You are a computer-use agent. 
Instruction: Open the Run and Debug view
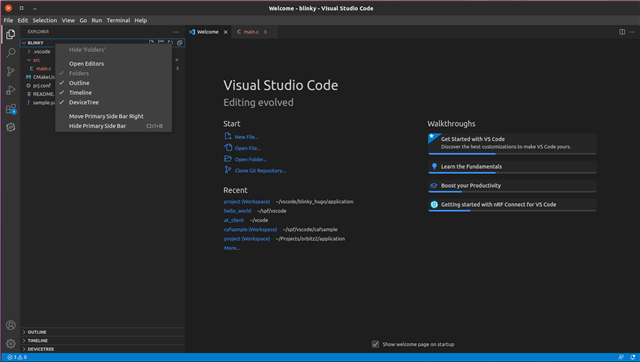click(11, 90)
